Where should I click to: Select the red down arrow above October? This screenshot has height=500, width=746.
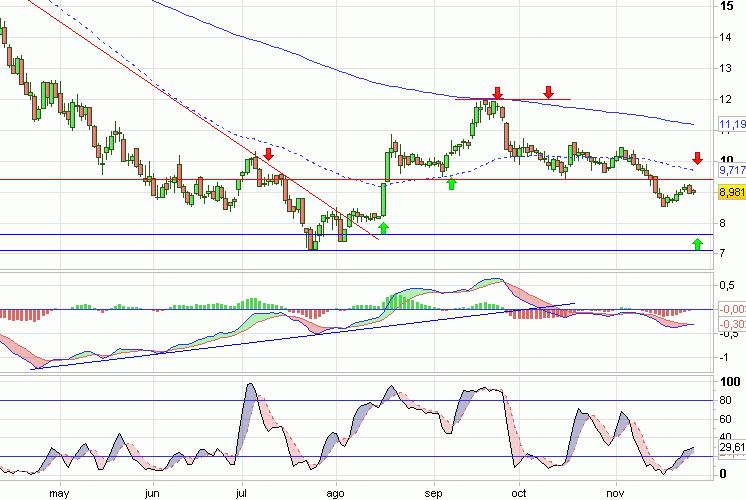coord(548,93)
